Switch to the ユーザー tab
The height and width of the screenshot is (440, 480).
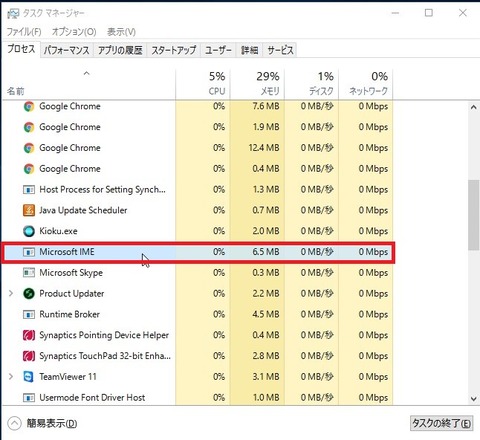(x=218, y=50)
